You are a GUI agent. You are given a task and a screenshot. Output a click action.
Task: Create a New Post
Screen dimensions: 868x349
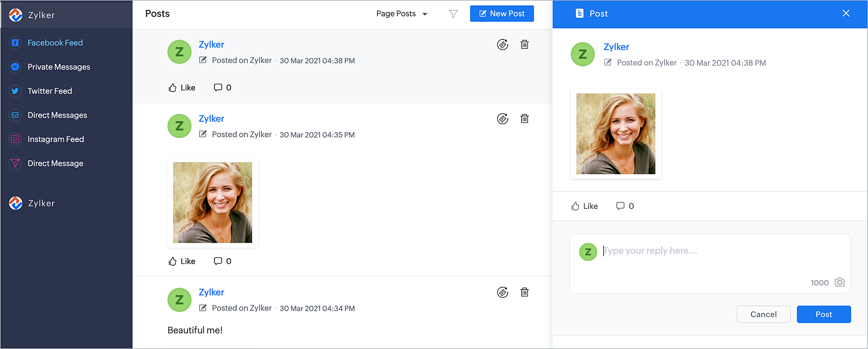502,13
